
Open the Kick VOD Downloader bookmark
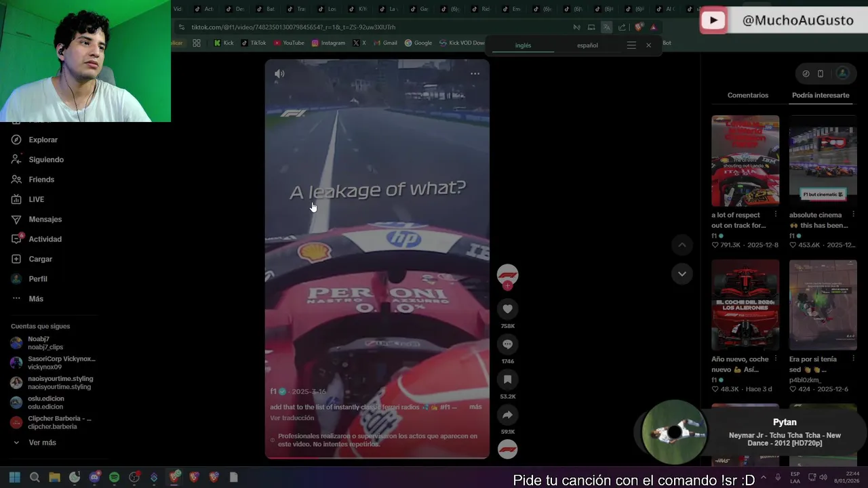point(462,43)
